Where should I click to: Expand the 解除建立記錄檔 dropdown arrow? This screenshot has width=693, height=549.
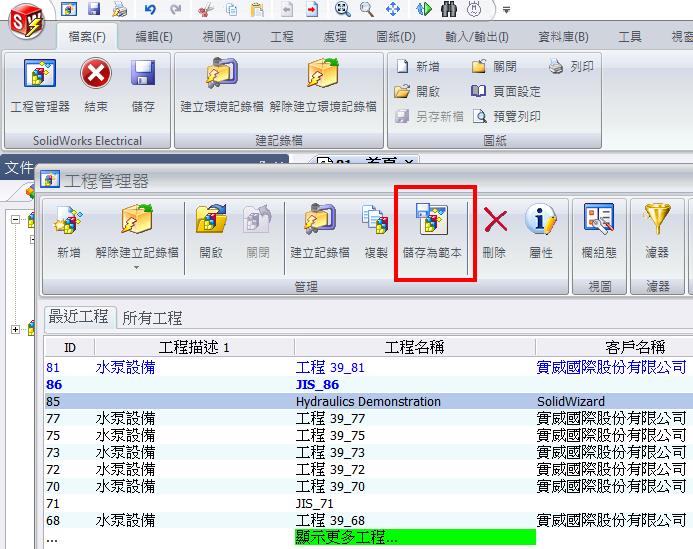[137, 268]
